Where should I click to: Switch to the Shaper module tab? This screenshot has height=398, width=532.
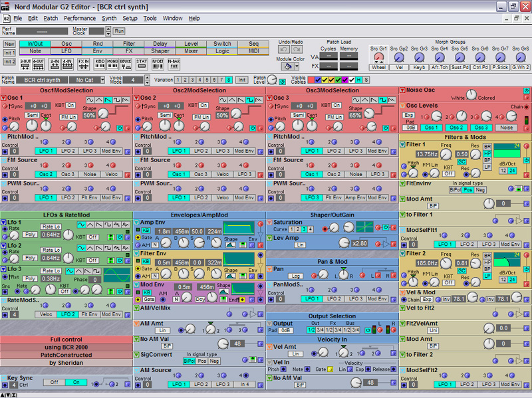(x=160, y=51)
